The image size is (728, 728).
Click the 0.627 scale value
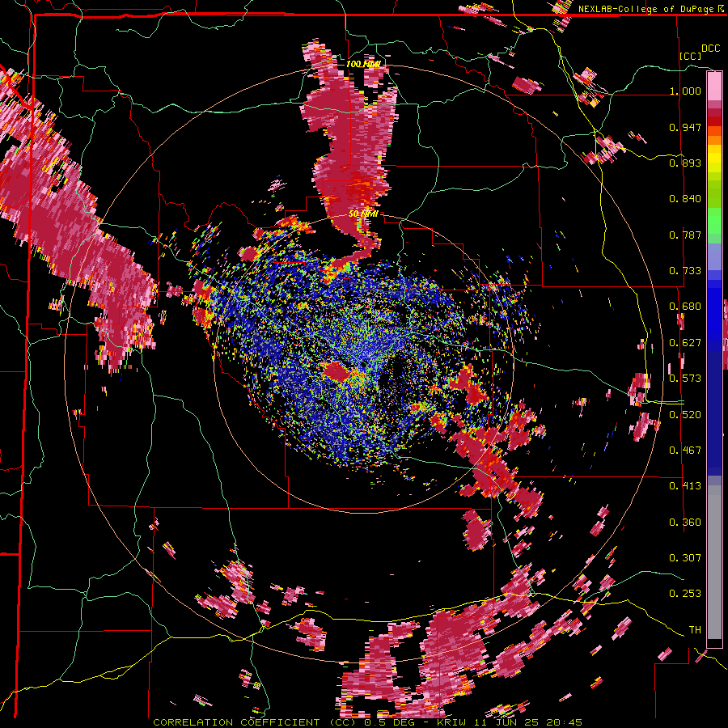[x=685, y=343]
